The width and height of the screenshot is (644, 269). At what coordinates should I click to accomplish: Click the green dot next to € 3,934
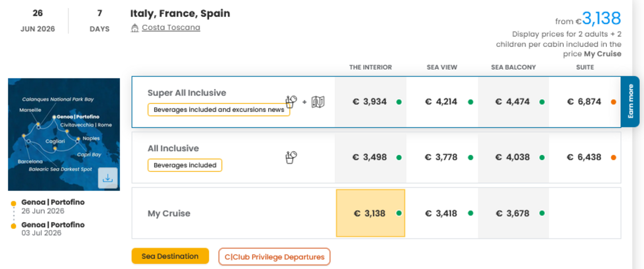pyautogui.click(x=399, y=102)
